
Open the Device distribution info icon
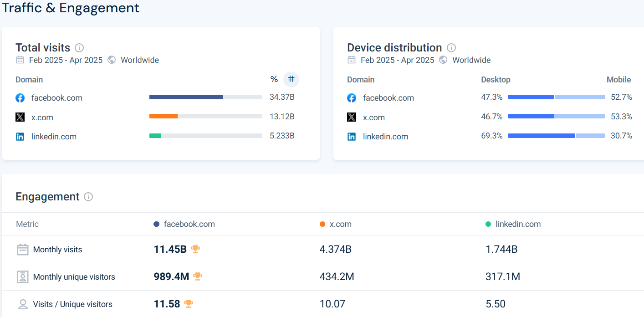[451, 48]
